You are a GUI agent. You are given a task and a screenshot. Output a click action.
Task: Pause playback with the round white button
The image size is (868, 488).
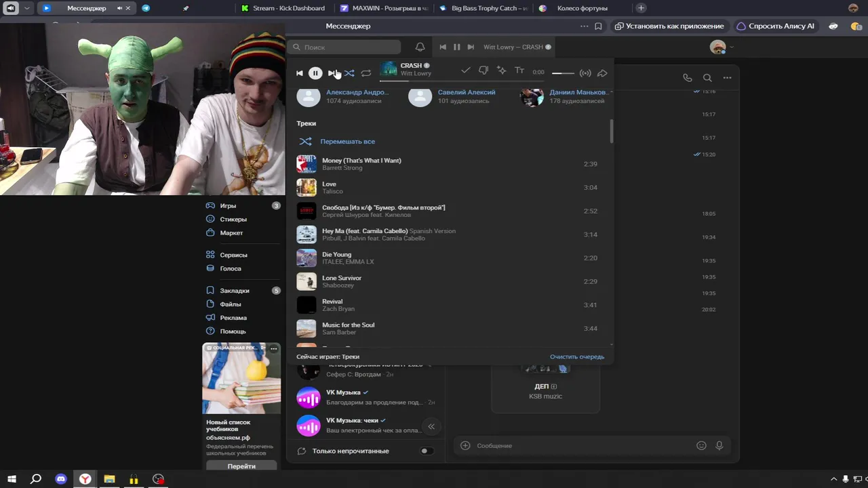[x=315, y=73]
